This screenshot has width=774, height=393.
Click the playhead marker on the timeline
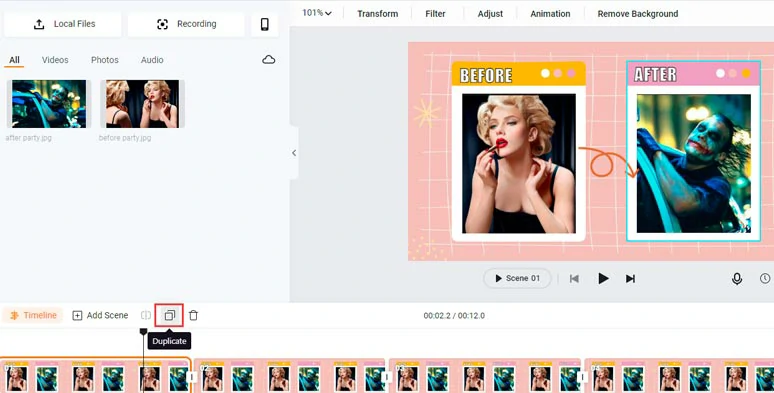click(x=143, y=331)
